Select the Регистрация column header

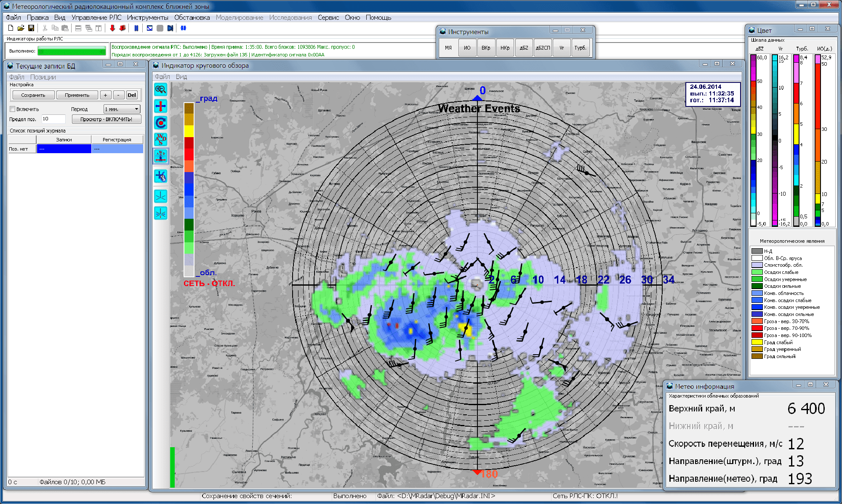(117, 139)
